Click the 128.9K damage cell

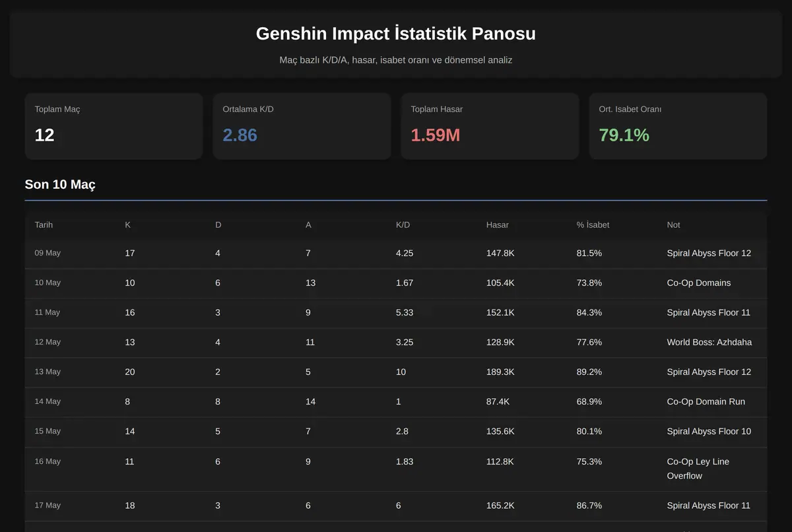pos(500,342)
